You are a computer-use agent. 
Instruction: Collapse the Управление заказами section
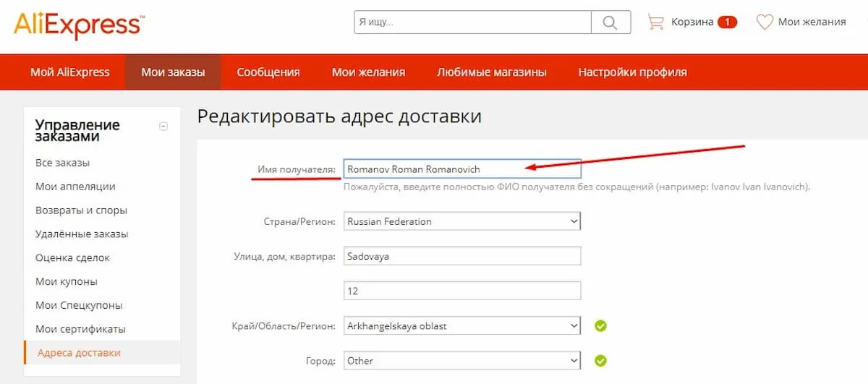click(163, 127)
